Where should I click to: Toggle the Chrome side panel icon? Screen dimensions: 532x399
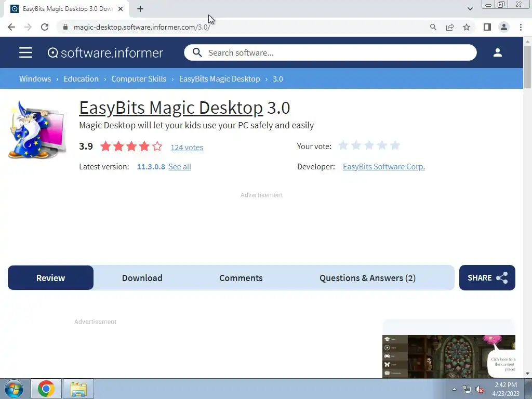coord(487,27)
